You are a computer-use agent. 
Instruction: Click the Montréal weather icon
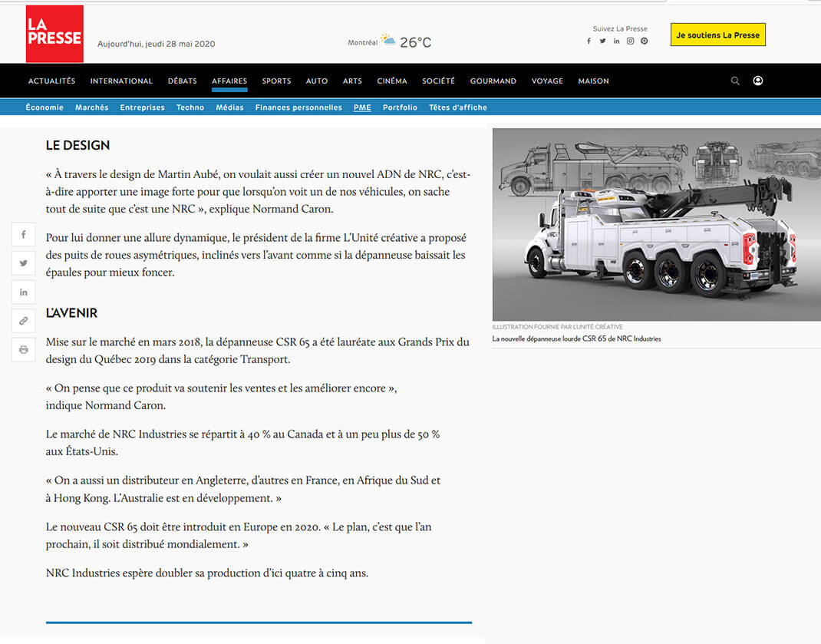point(388,39)
